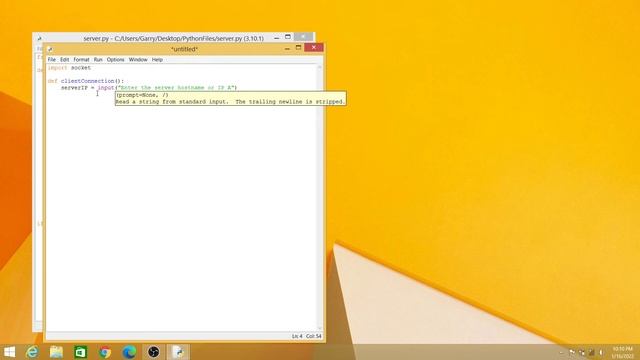Screen dimensions: 640x360
Task: Click the 'def clientConnection():' line
Action: [85, 81]
